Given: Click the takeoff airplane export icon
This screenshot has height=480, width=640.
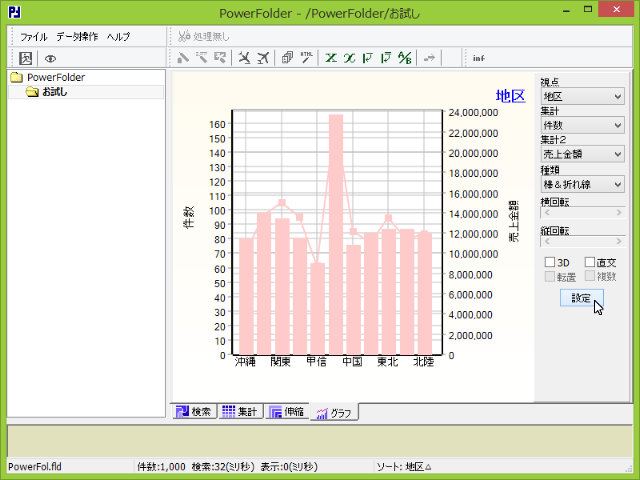Looking at the screenshot, I should click(x=263, y=58).
